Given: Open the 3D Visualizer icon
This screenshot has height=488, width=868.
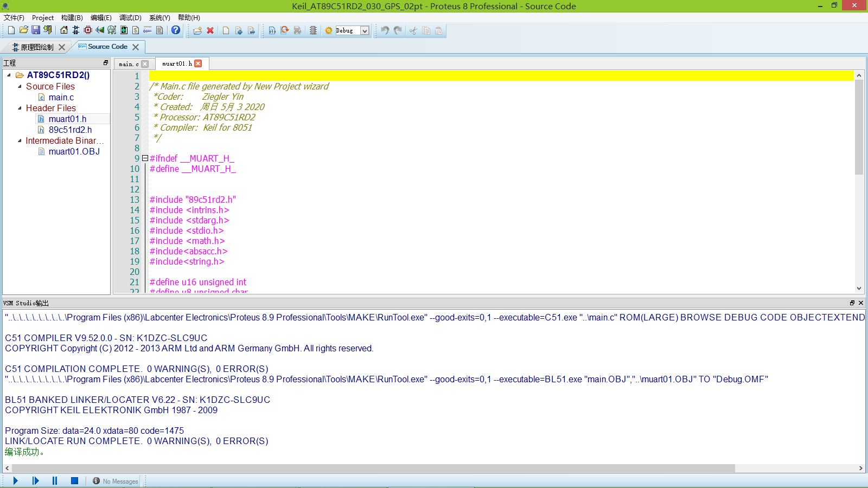Looking at the screenshot, I should [100, 30].
